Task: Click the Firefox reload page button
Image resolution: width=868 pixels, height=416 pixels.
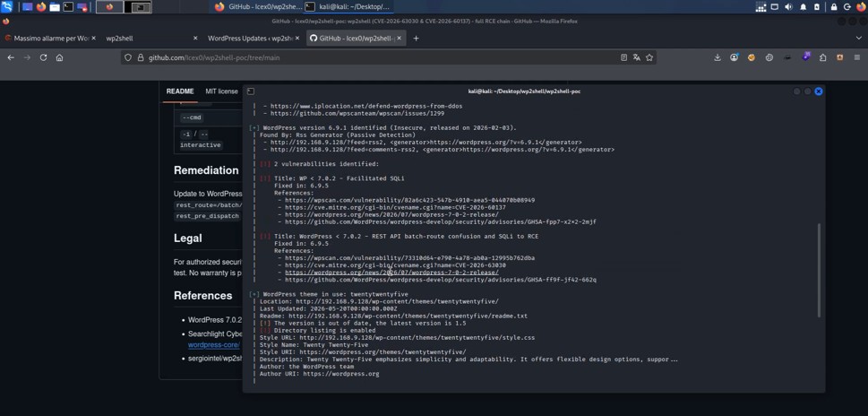Action: pyautogui.click(x=43, y=57)
